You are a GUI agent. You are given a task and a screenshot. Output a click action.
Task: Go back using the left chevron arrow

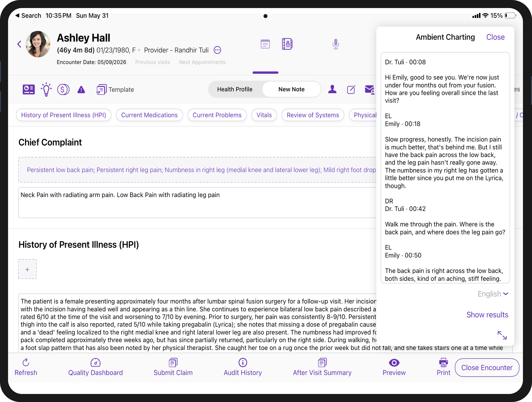click(19, 44)
